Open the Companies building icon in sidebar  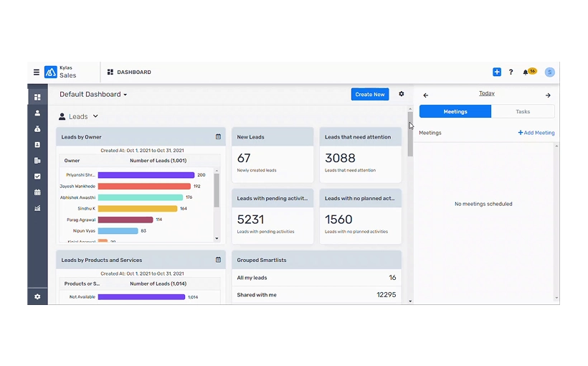pos(37,161)
